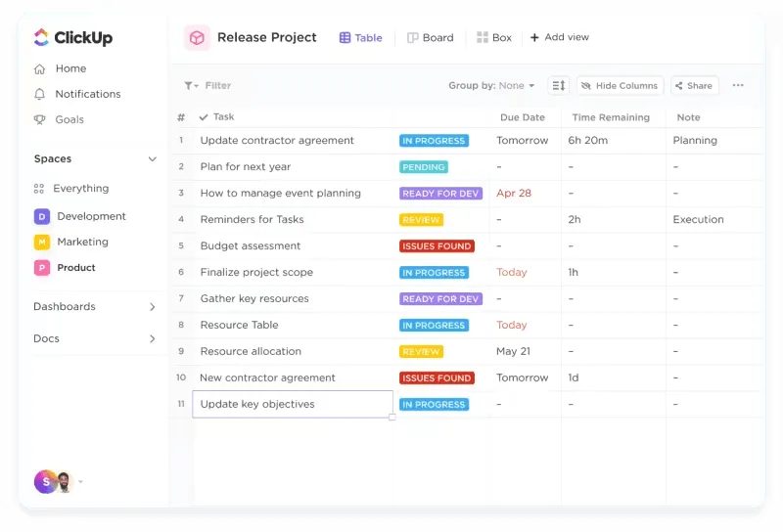
Task: Click the 6h 20m time remaining cell
Action: [x=588, y=141]
